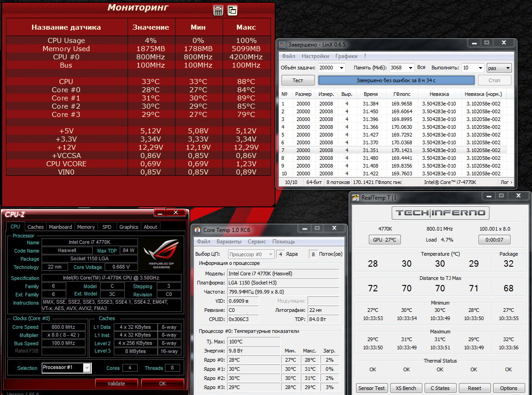Open the Сервис menu in Core Temp
The image size is (532, 395).
pyautogui.click(x=256, y=242)
